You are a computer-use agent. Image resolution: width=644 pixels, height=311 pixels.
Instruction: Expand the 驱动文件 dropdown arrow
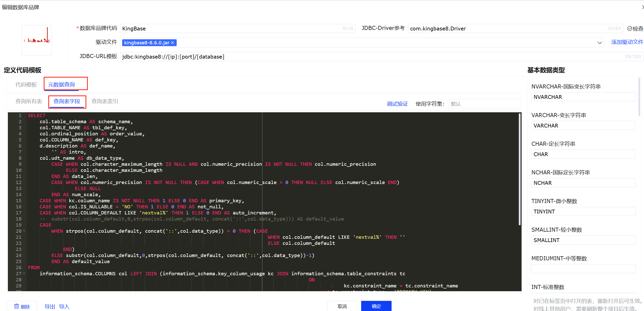[x=599, y=43]
